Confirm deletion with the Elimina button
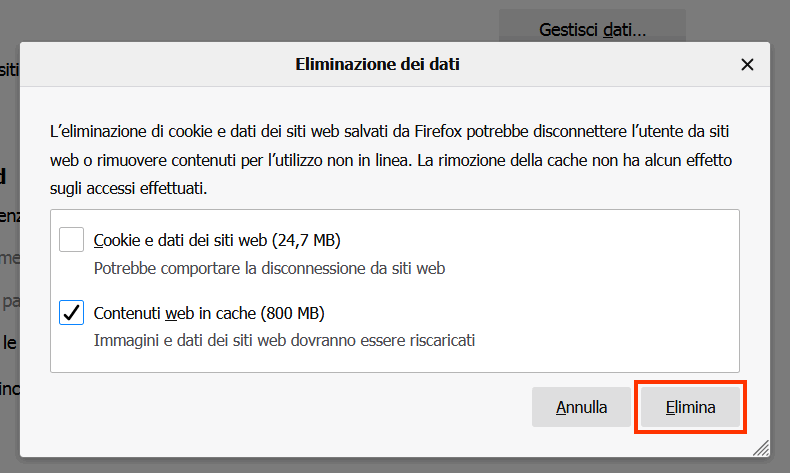The width and height of the screenshot is (790, 473). click(691, 407)
